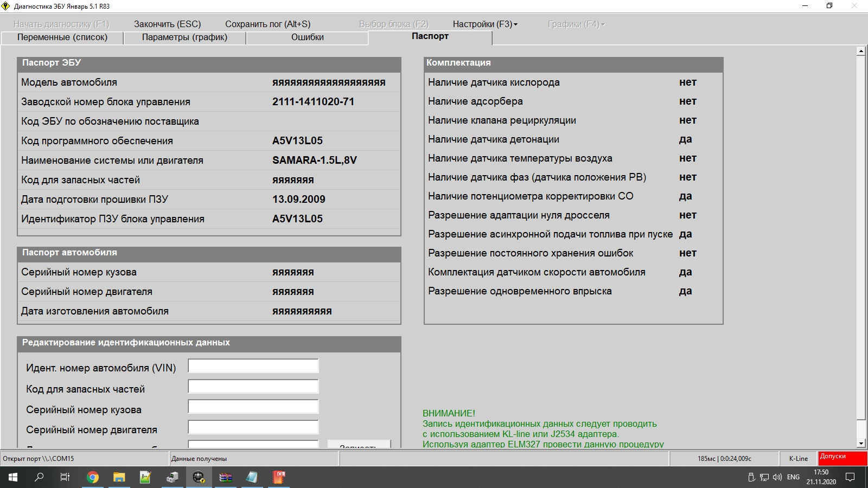Open WinRAR from the taskbar

point(225,477)
